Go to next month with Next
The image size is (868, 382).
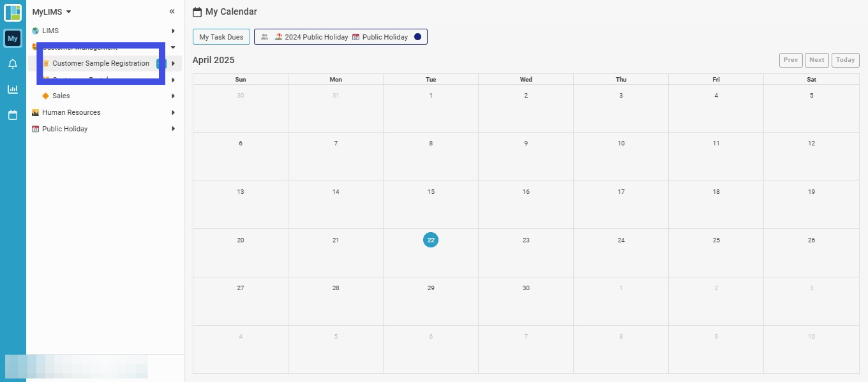point(817,60)
